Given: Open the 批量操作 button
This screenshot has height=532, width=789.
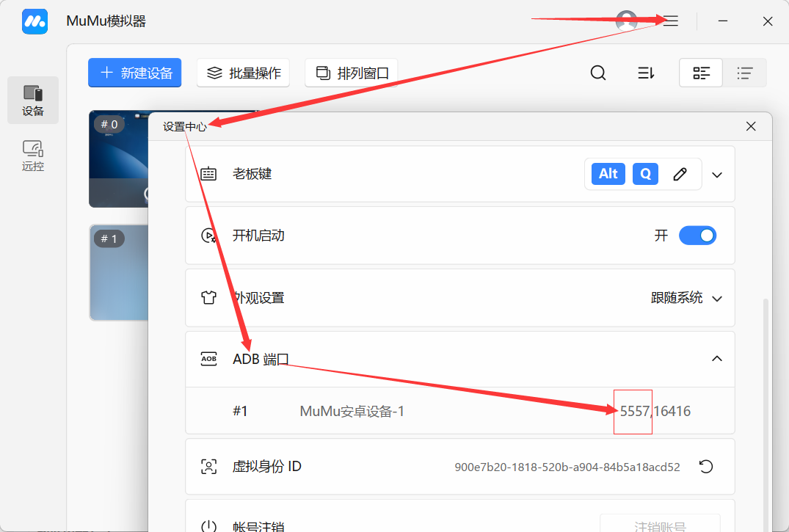Looking at the screenshot, I should click(244, 73).
